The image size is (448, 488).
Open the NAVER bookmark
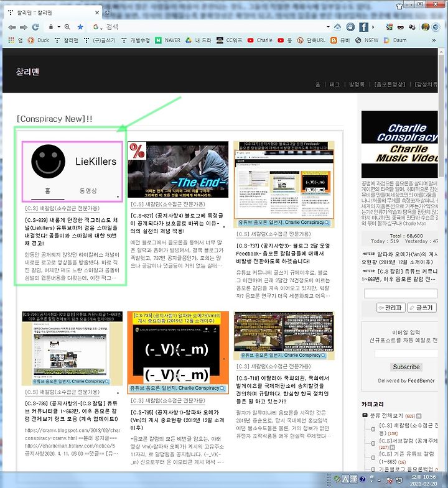(x=167, y=40)
